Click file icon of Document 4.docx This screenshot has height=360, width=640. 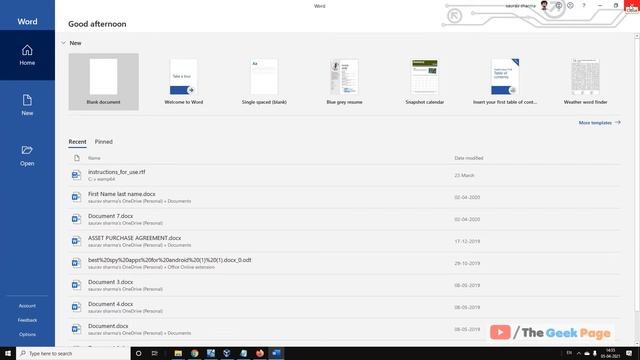tap(76, 308)
